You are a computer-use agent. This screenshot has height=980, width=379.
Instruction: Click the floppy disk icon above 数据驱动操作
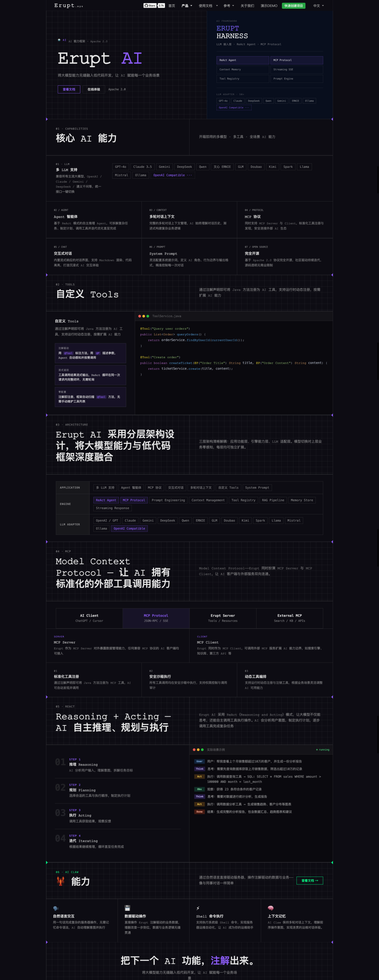[127, 908]
